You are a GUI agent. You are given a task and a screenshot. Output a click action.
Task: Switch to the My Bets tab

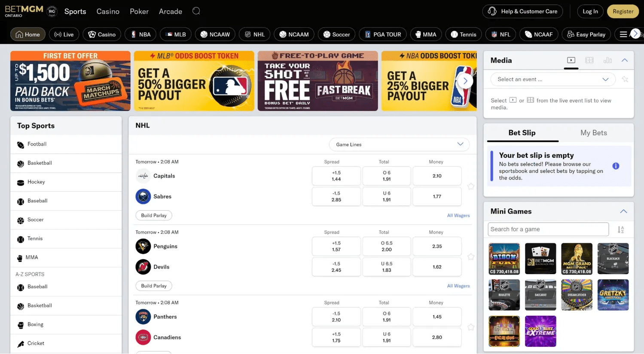tap(594, 133)
